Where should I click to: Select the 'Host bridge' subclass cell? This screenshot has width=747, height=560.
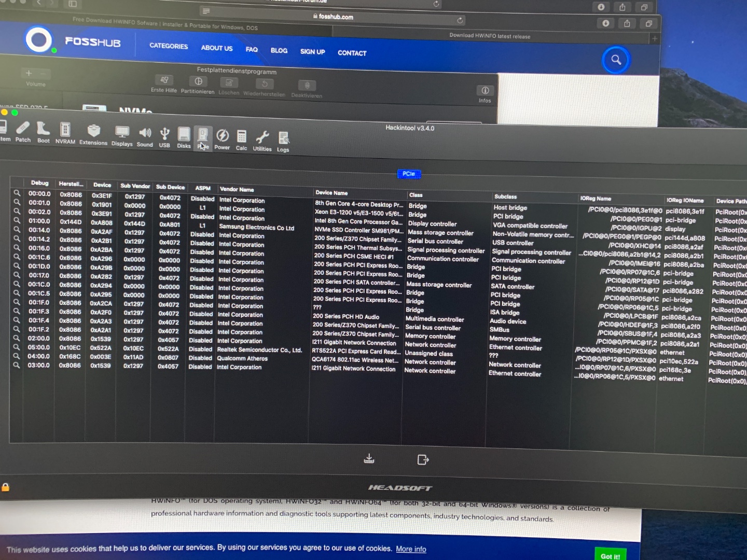click(x=510, y=207)
